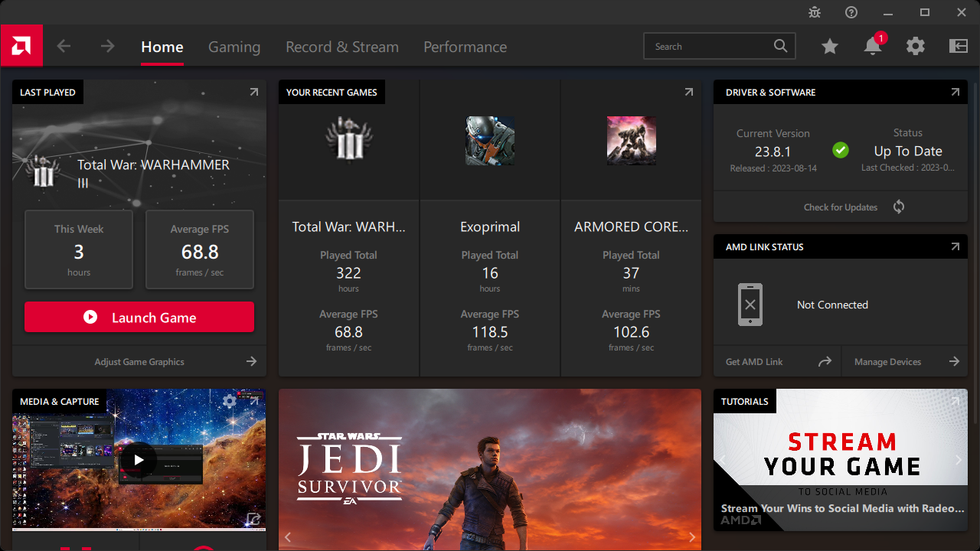
Task: Switch to the Home tab
Action: [x=162, y=47]
